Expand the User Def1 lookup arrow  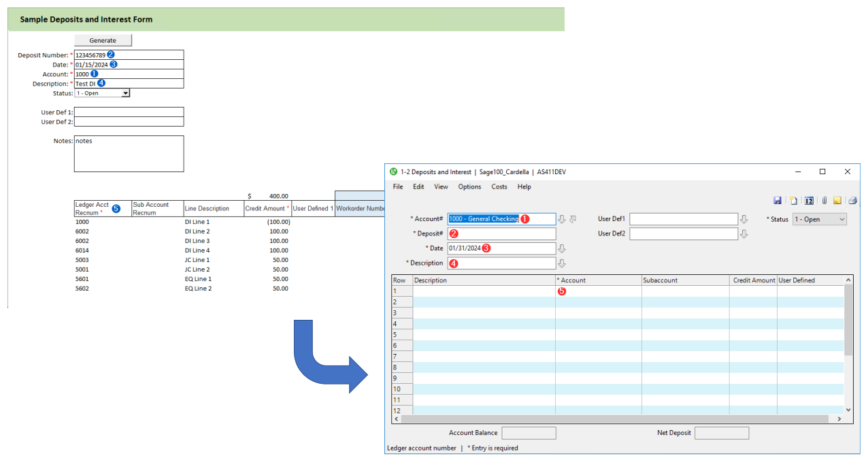click(x=744, y=219)
